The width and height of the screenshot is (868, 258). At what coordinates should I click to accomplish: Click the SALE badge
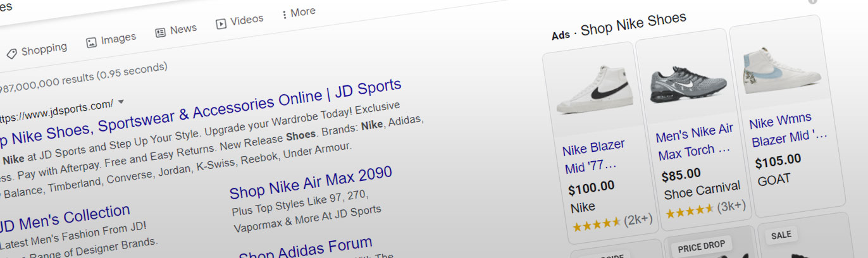pyautogui.click(x=781, y=235)
